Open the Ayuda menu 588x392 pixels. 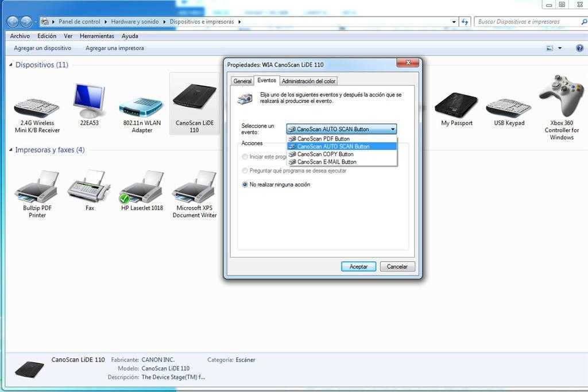point(130,36)
